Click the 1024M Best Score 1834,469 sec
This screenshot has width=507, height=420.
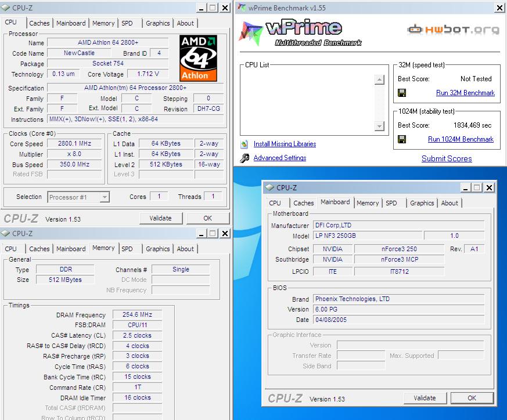(472, 125)
